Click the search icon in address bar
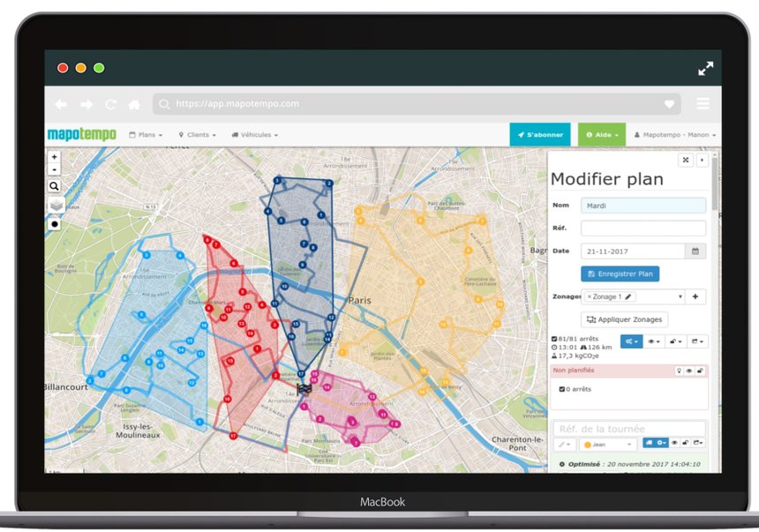The image size is (759, 532). 164,103
